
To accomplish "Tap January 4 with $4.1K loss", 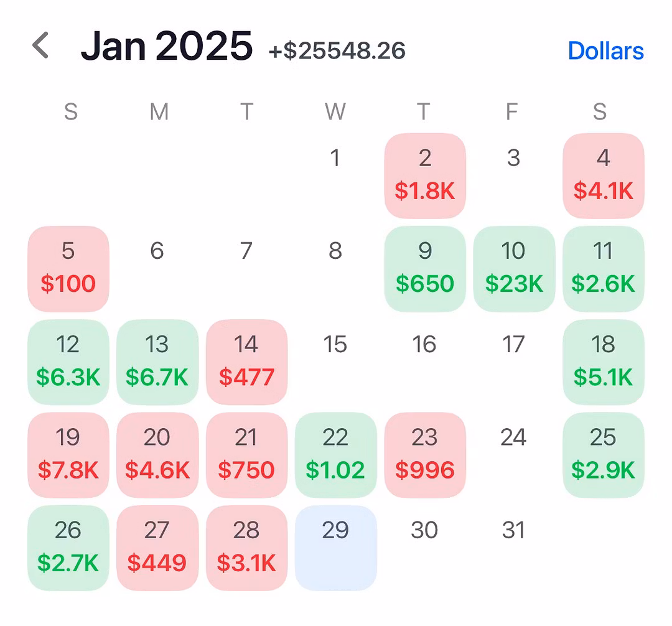I will tap(603, 175).
